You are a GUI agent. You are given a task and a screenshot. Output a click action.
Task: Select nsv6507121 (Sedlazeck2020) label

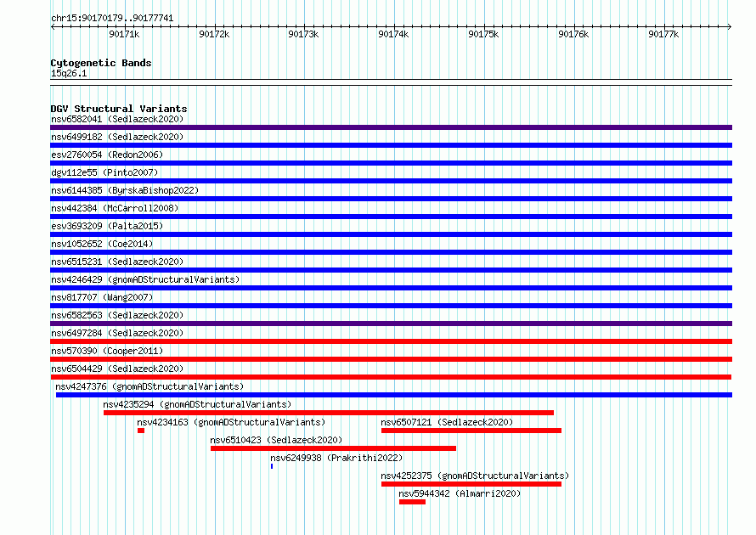[x=447, y=422]
